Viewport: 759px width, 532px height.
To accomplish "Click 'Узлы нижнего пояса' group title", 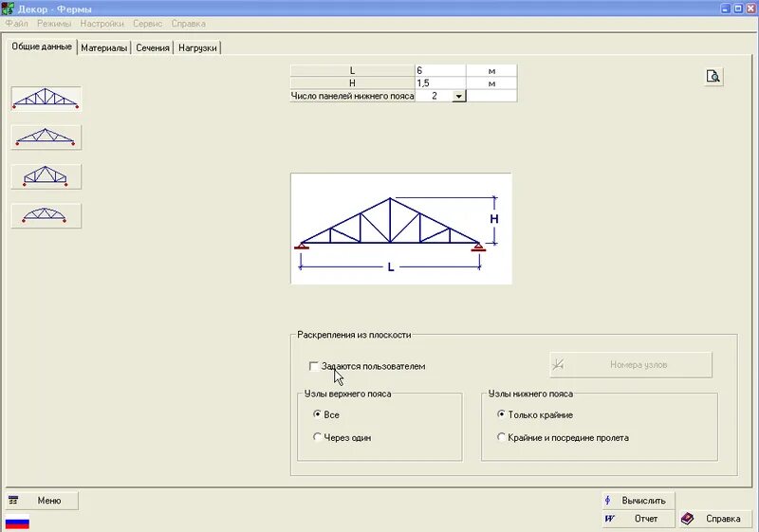I will point(530,394).
